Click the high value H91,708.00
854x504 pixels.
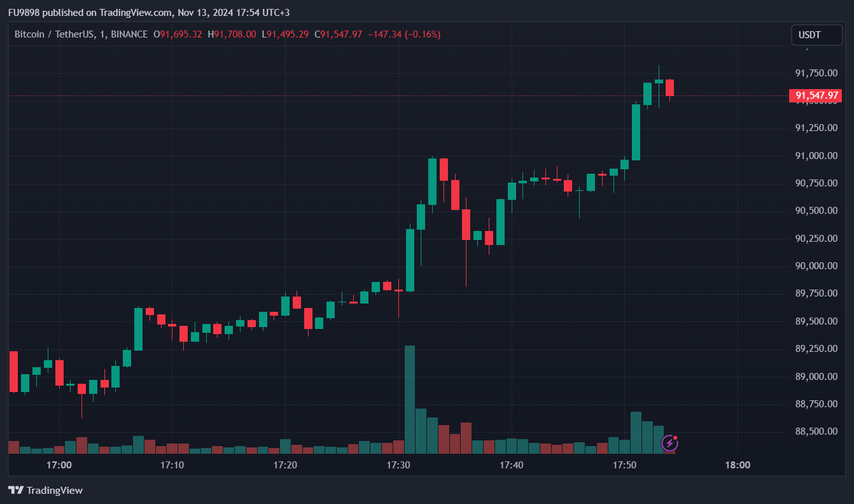(x=232, y=34)
